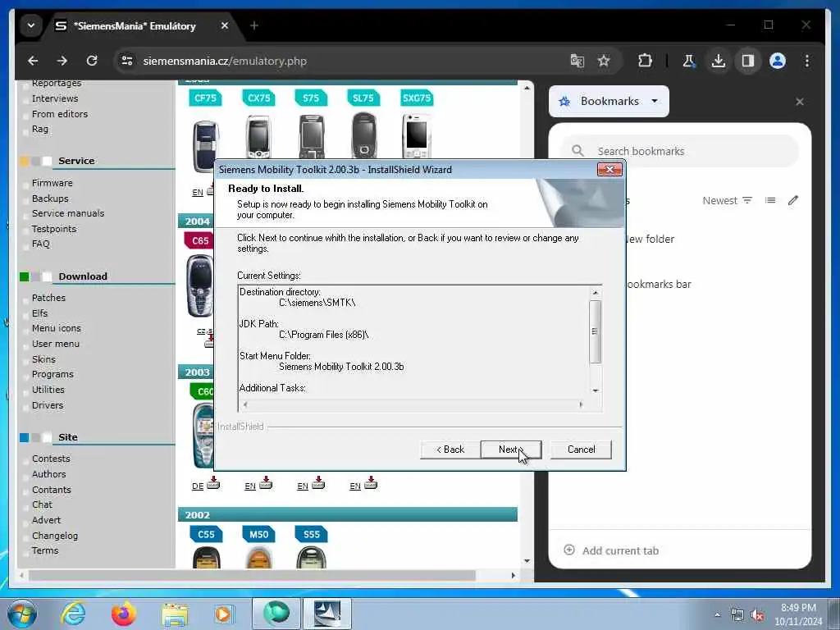Open the Bookmarks panel dropdown
This screenshot has width=840, height=630.
point(609,101)
